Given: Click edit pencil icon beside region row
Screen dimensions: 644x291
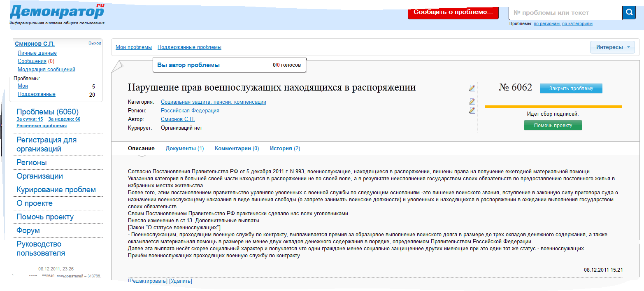Looking at the screenshot, I should [x=472, y=110].
